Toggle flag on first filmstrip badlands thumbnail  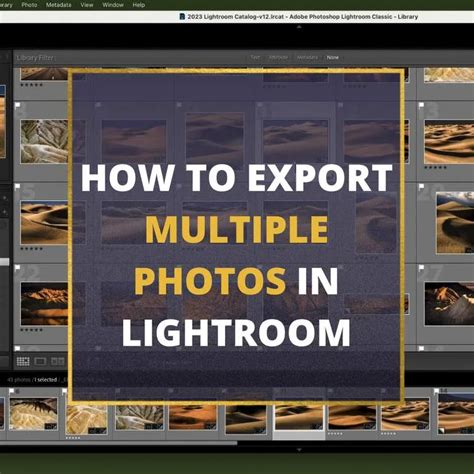[11, 391]
